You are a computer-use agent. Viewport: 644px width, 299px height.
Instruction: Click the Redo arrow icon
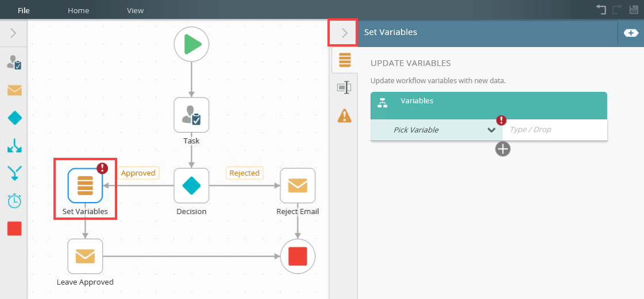pos(618,10)
